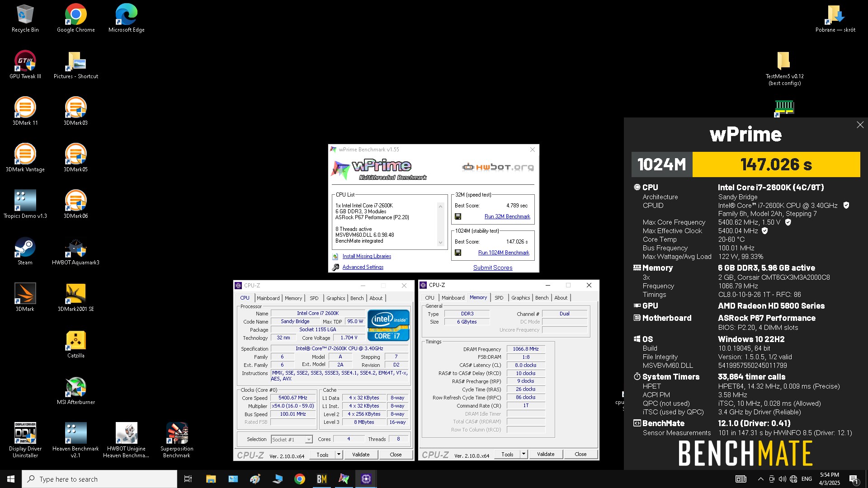868x488 pixels.
Task: Open notification center icon
Action: tap(854, 479)
